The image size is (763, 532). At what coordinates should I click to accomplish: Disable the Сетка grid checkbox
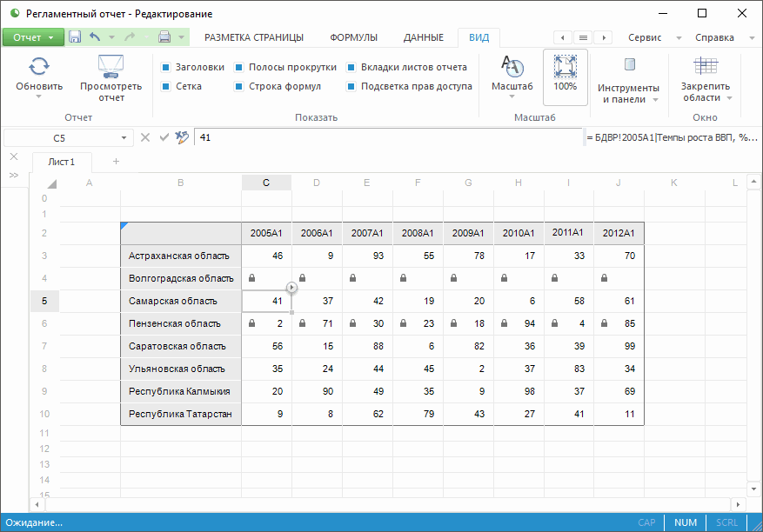[166, 86]
